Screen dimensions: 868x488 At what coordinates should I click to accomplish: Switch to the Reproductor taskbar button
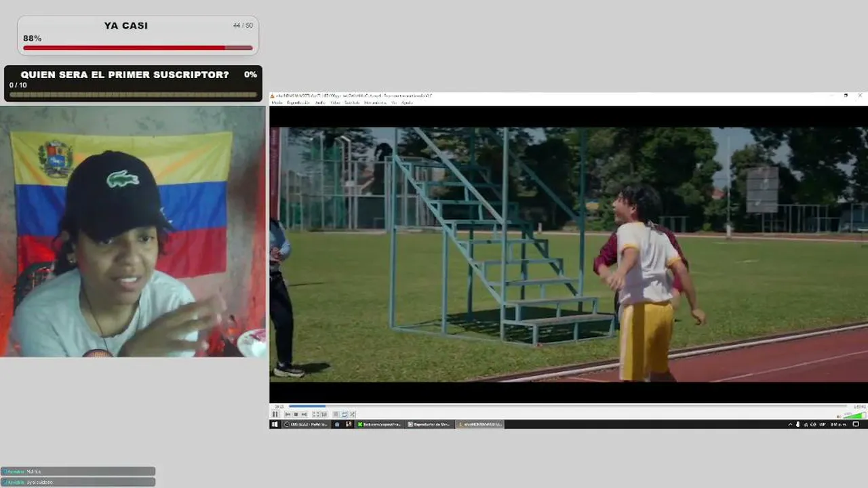429,424
